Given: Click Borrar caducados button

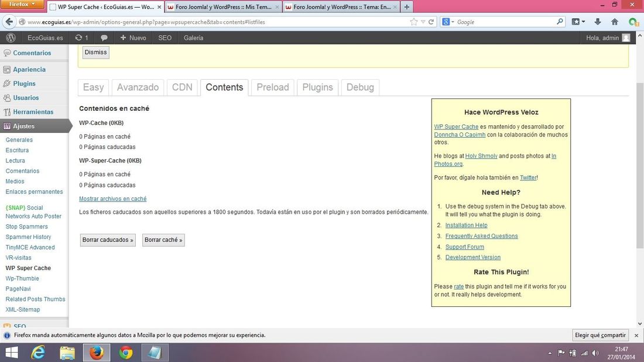Looking at the screenshot, I should [x=108, y=240].
